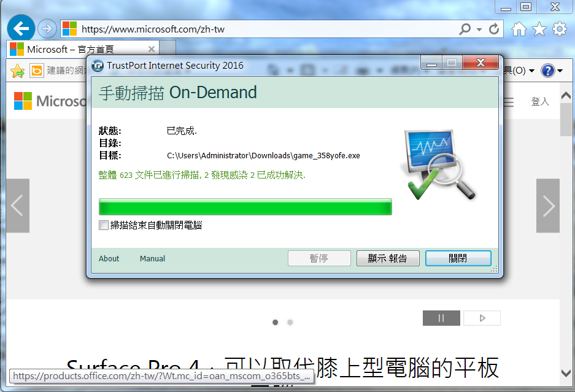Click Add to favorites bar star icon
575x392 pixels.
click(x=18, y=71)
